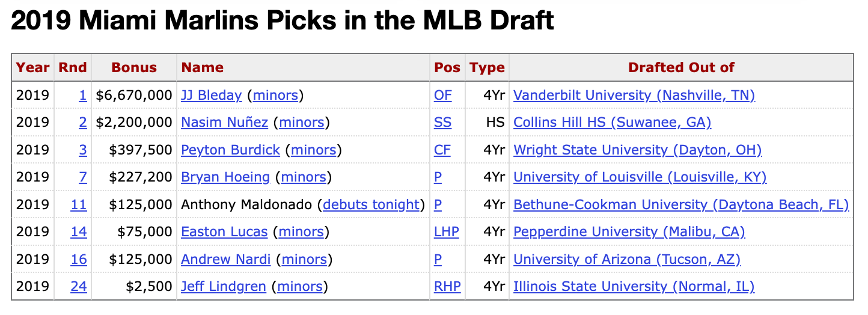Click the 'debuts tonight' link
Screen dimensions: 868x315
tap(371, 204)
